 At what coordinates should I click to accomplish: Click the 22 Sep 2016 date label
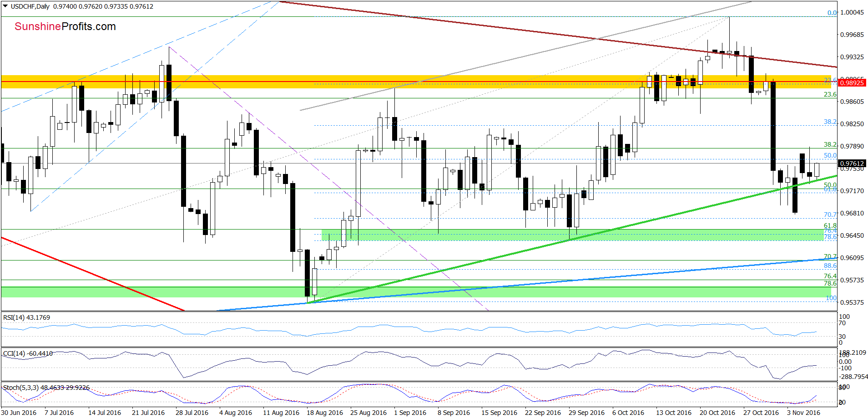click(x=543, y=413)
